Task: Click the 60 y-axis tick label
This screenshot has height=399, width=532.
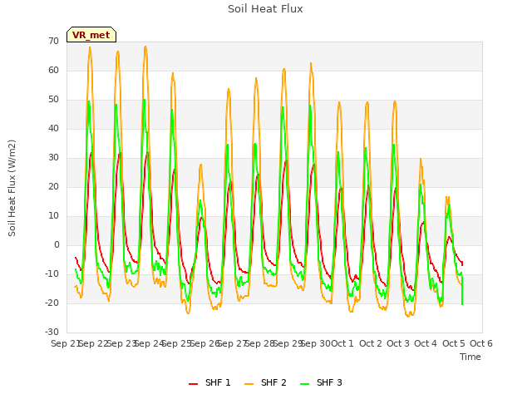Action: [53, 70]
